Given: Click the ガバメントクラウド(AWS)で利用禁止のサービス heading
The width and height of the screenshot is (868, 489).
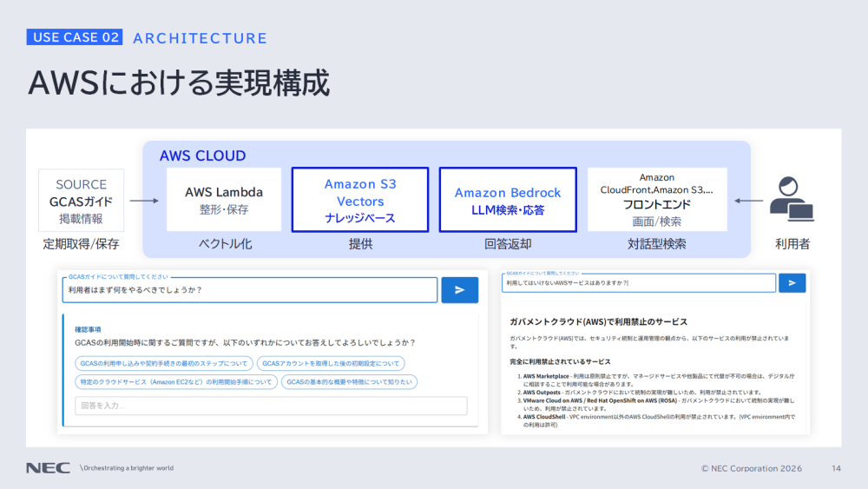Looking at the screenshot, I should click(598, 321).
